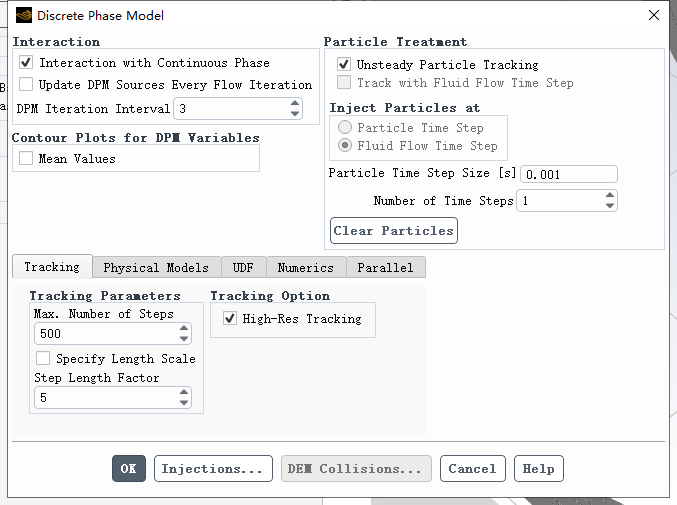Click the Clear Particles button
Image resolution: width=677 pixels, height=505 pixels.
pos(393,230)
